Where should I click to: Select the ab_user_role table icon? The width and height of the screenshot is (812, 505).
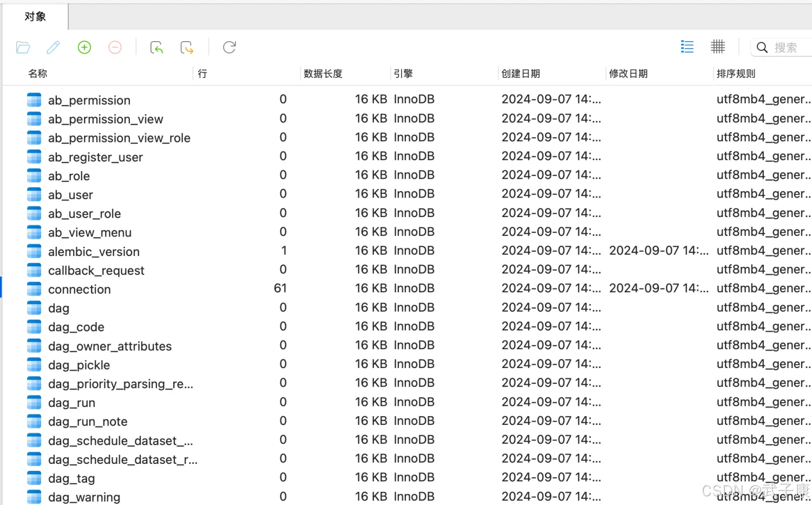(34, 213)
